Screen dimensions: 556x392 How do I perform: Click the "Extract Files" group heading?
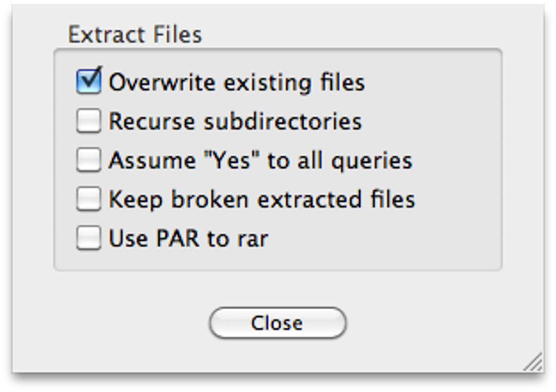tap(135, 35)
